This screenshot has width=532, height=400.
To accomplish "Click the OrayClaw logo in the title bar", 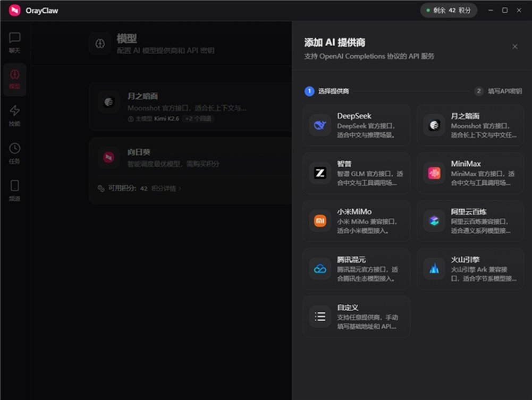I will pyautogui.click(x=14, y=11).
